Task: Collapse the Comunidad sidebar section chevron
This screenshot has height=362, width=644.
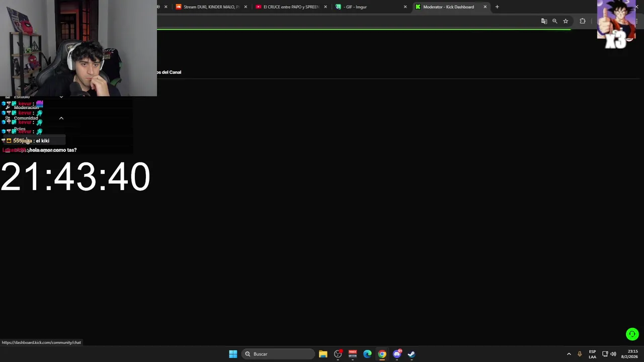Action: coord(61,118)
